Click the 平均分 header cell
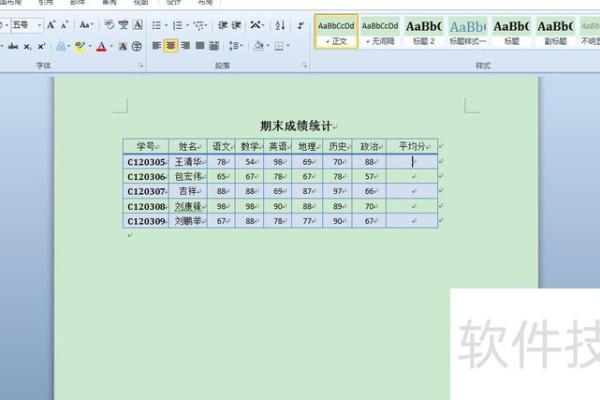Screen dimensions: 600x400 [x=412, y=146]
